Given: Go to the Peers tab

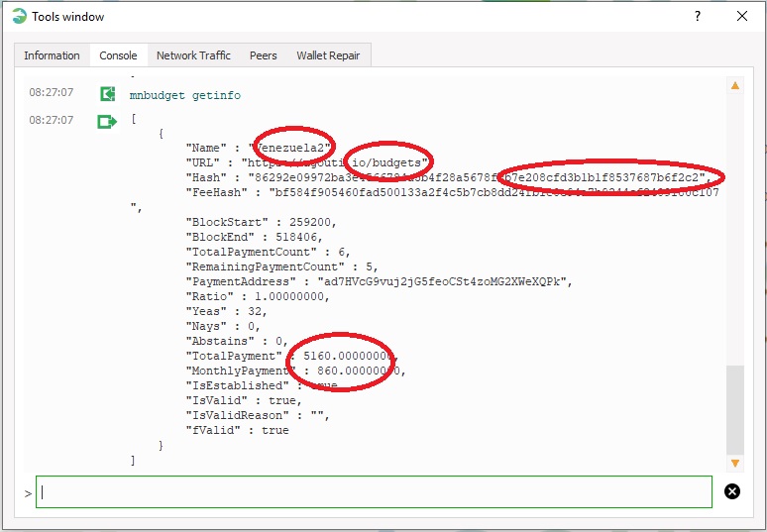Looking at the screenshot, I should click(264, 55).
